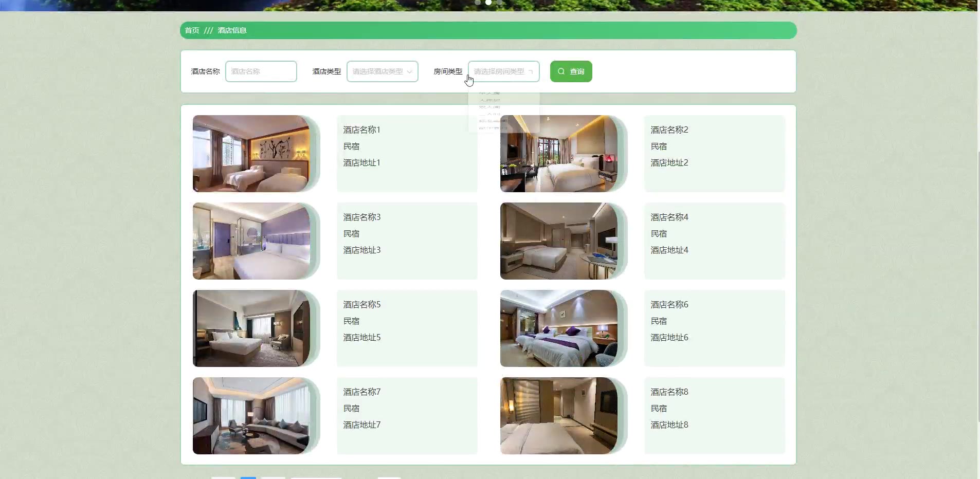Open the photo for 酒店名称1

pos(251,154)
